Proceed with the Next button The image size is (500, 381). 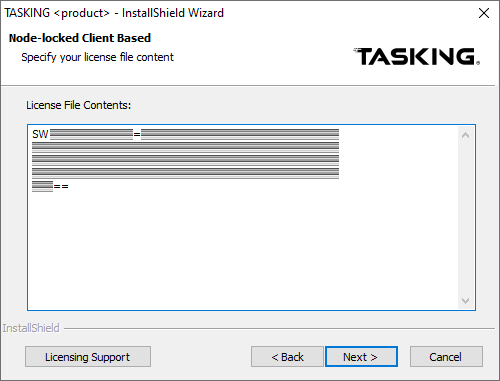click(361, 357)
